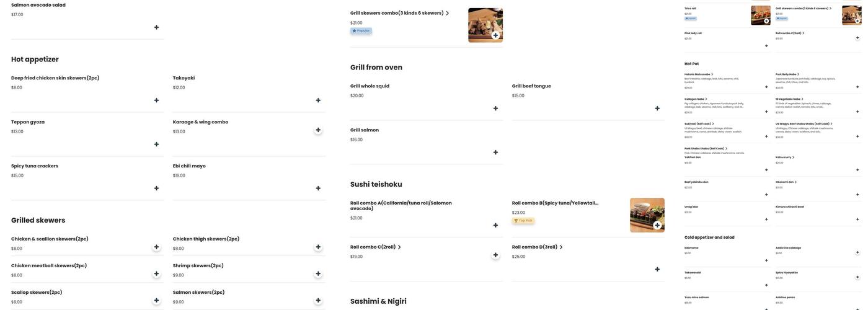
Task: Expand Roll combo C(2roll) chevron
Action: coord(399,247)
